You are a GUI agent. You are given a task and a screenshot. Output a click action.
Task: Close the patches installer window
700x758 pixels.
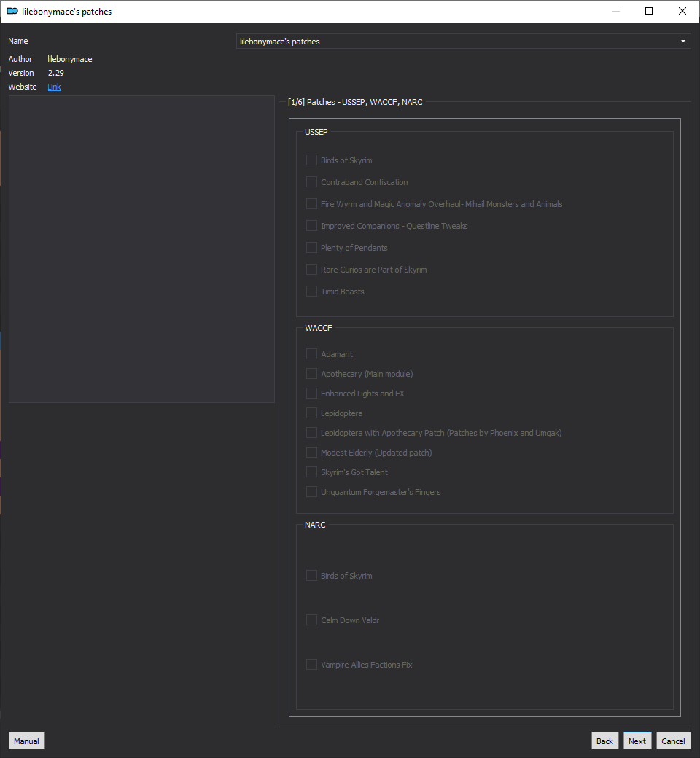tap(682, 11)
